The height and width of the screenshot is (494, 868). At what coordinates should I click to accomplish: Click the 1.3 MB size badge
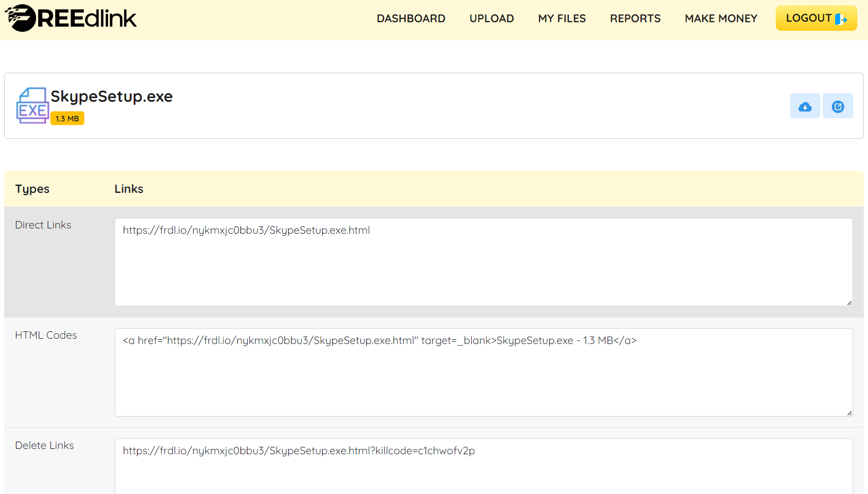67,118
